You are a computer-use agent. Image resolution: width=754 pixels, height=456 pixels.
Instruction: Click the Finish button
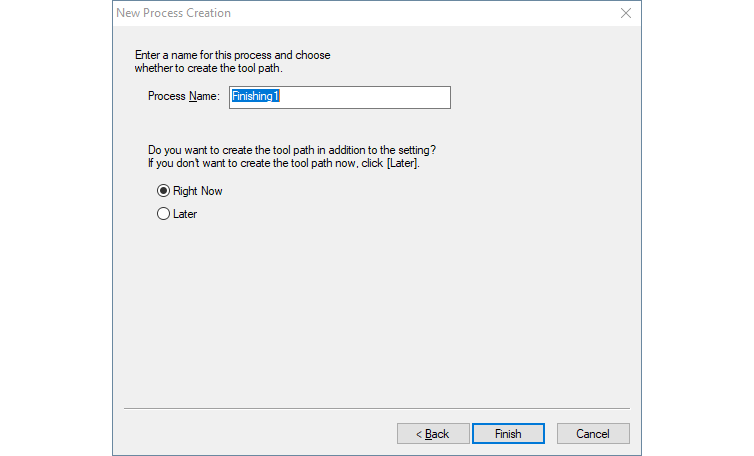click(x=508, y=433)
